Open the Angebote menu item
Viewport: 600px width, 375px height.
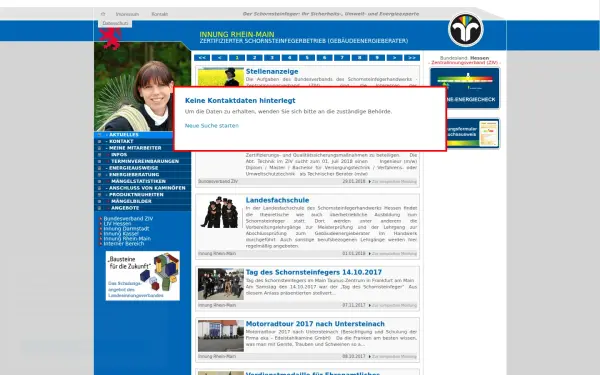pyautogui.click(x=142, y=208)
